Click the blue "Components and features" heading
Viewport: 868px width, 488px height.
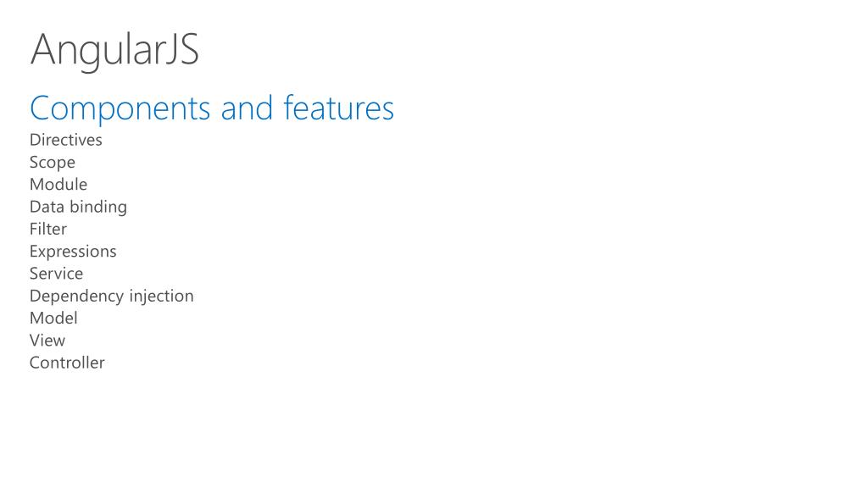click(212, 108)
